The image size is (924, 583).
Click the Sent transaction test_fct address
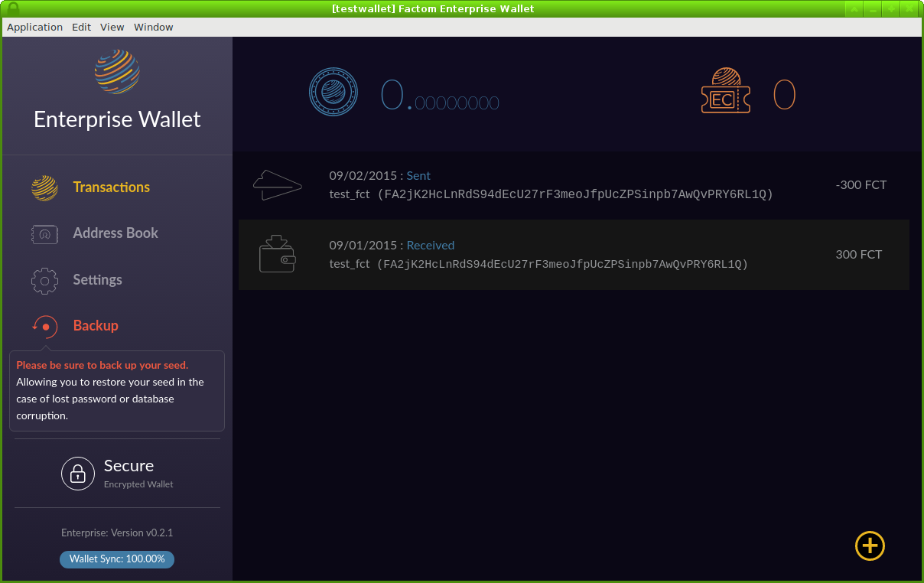click(x=551, y=194)
